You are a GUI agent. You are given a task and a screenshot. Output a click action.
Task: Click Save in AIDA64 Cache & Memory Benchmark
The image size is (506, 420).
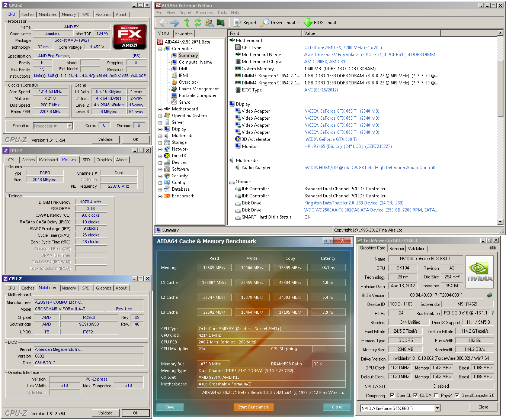click(x=170, y=407)
